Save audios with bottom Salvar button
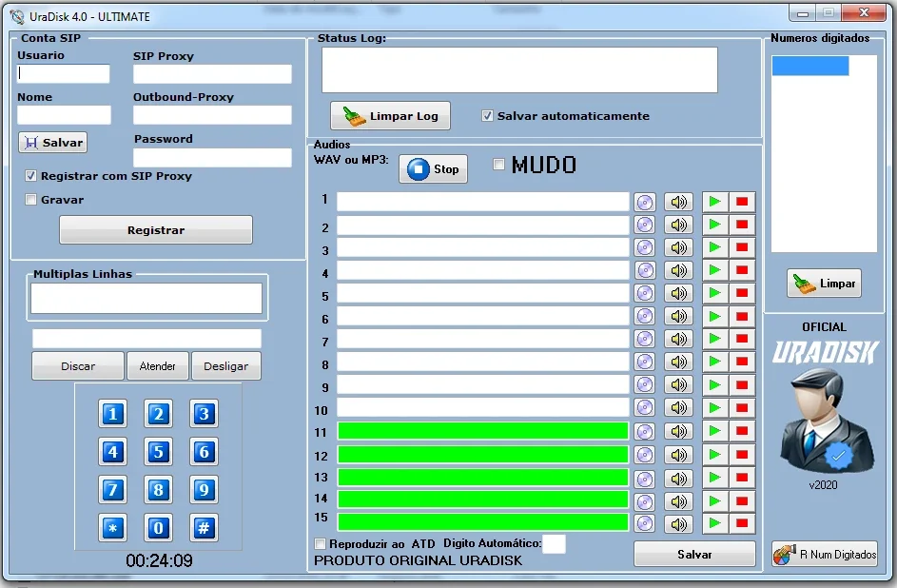Screen dimensions: 897x588 pyautogui.click(x=694, y=554)
